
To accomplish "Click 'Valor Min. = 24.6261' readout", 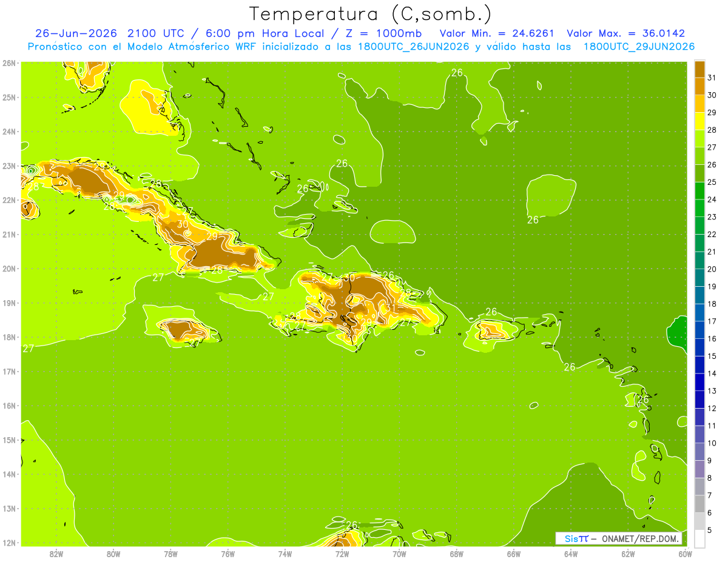I will coord(496,34).
